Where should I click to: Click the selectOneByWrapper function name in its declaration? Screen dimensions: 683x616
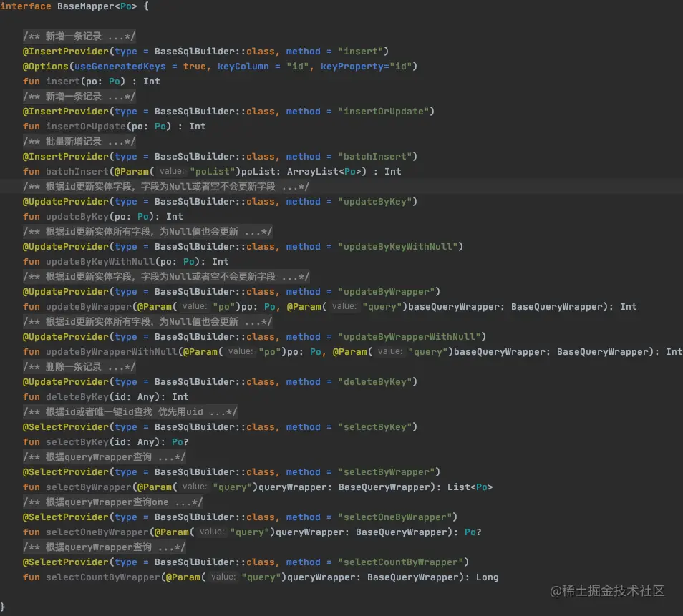click(97, 532)
